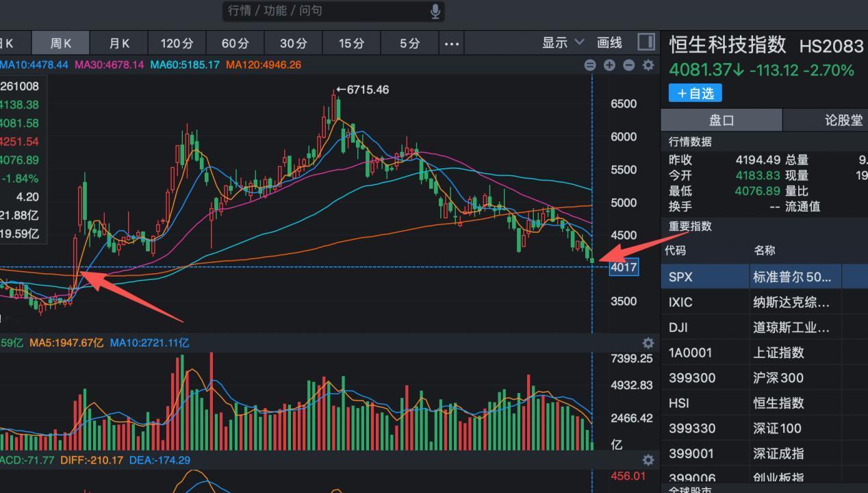Select the 399330 深证100 row

coord(765,429)
